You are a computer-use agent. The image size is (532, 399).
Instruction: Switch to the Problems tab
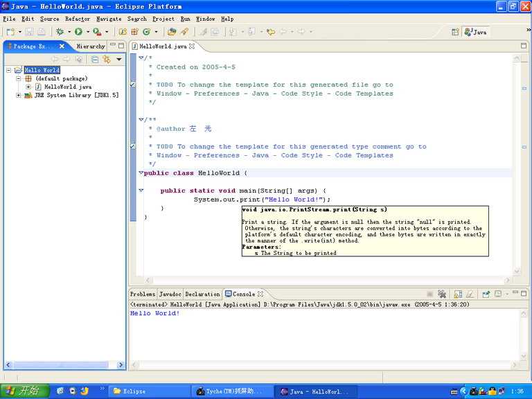click(143, 294)
